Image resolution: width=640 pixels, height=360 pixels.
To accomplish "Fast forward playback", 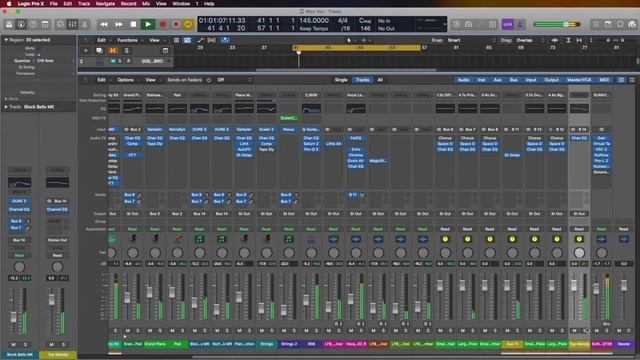I will pyautogui.click(x=119, y=24).
